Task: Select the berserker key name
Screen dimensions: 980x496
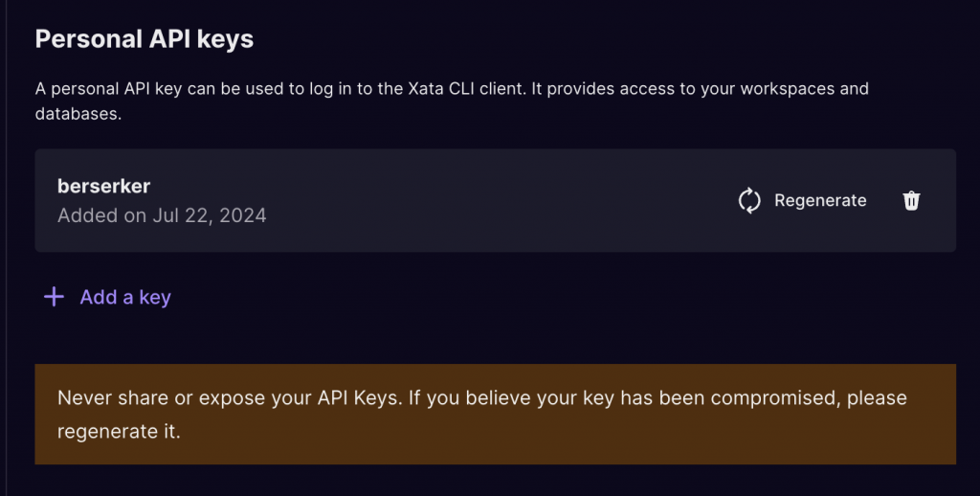Action: [102, 187]
